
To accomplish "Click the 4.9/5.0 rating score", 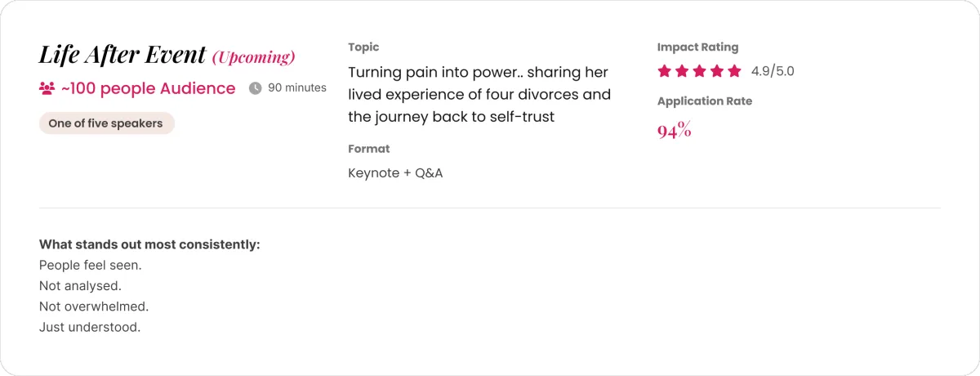I will coord(773,71).
